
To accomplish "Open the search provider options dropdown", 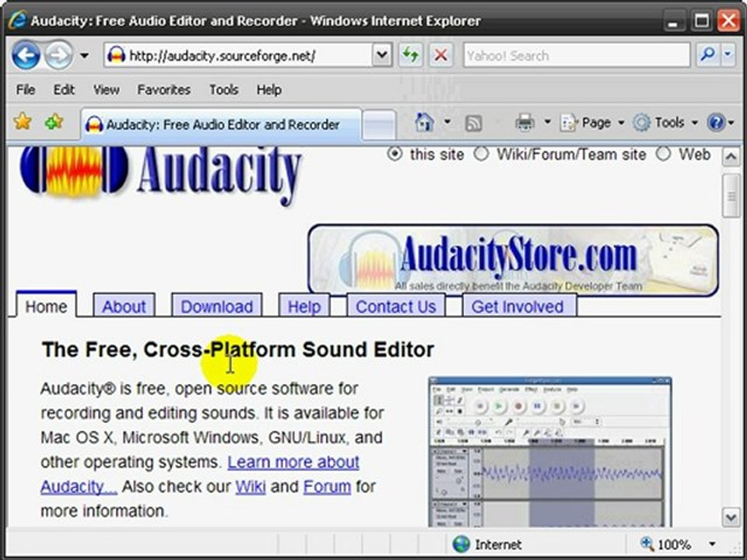I will click(728, 55).
